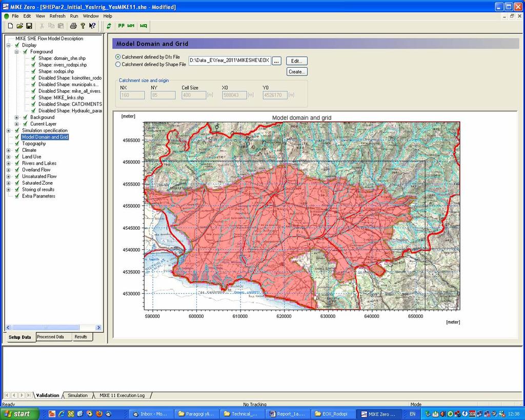Toggle checkmark beside Disabled Shape: municipals
This screenshot has width=525, height=420.
click(x=33, y=85)
